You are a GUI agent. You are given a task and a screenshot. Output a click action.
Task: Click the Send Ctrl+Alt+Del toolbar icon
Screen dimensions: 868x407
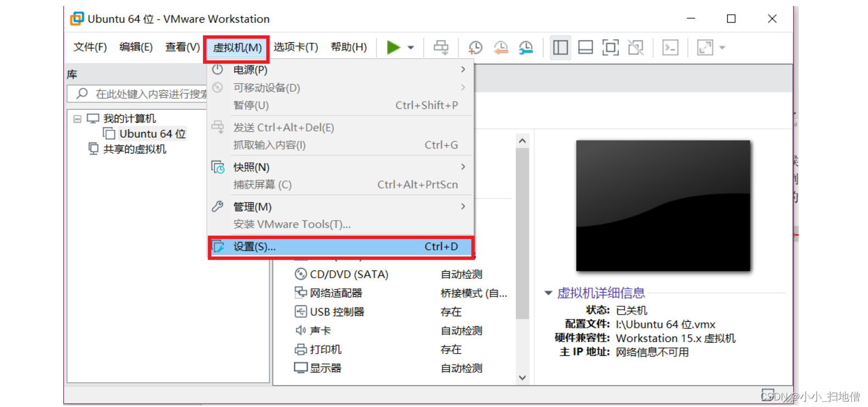(441, 47)
